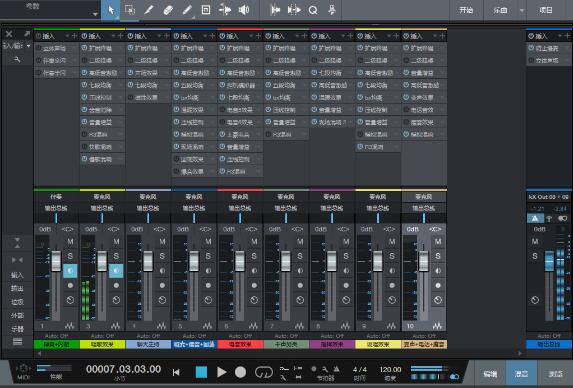Open the Browse view button at bottom right
The width and height of the screenshot is (573, 388).
click(555, 374)
